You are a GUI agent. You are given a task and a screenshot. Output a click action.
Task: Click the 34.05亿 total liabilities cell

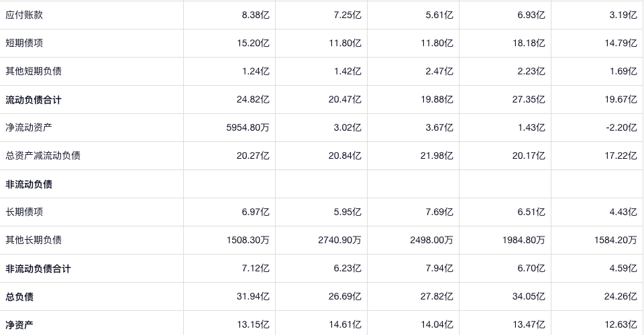[529, 297]
